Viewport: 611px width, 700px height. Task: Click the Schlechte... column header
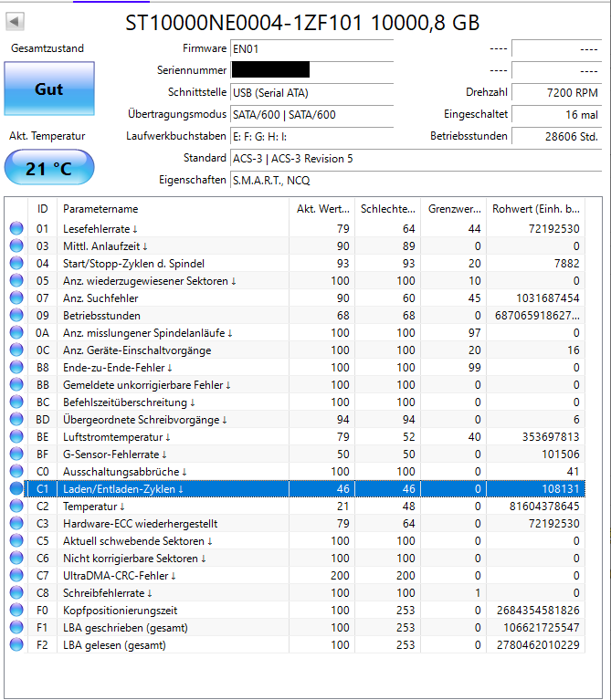(x=387, y=209)
